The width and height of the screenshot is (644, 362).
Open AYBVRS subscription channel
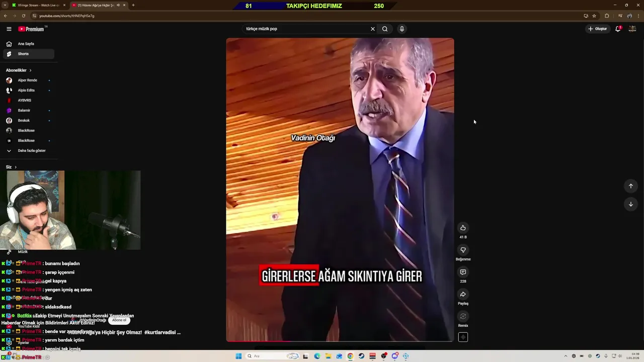[28, 101]
